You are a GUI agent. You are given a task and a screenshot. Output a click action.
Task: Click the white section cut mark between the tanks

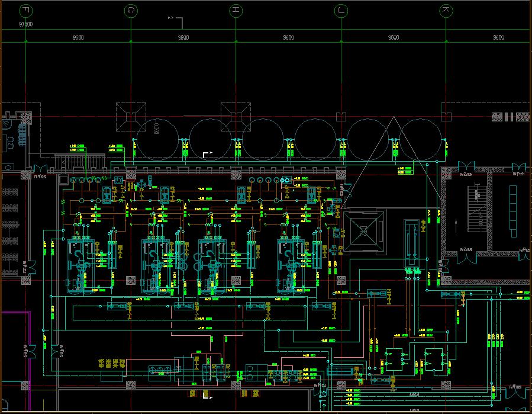[207, 155]
